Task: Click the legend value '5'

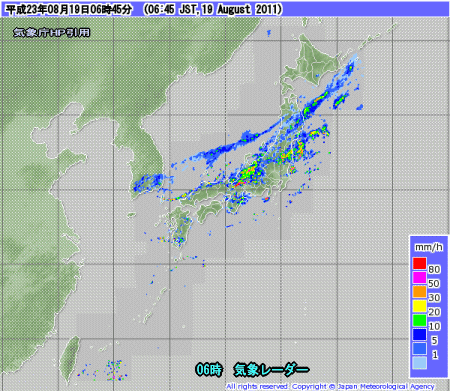Action: [434, 340]
